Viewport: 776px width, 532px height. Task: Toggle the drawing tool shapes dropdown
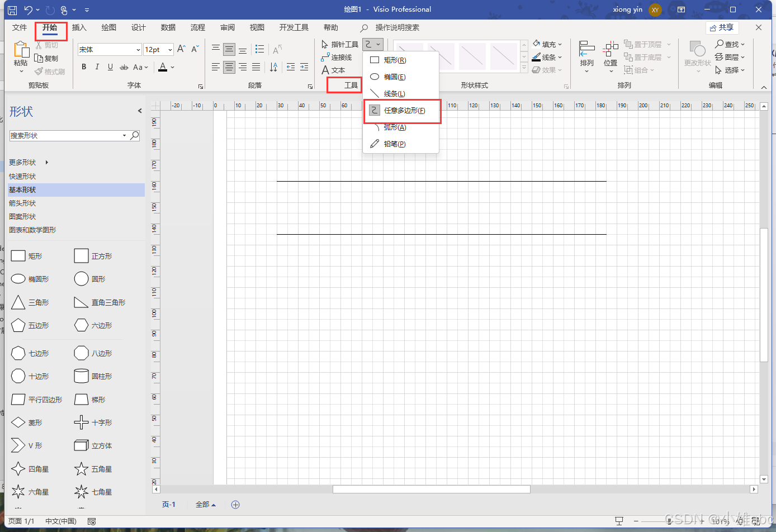click(x=373, y=44)
